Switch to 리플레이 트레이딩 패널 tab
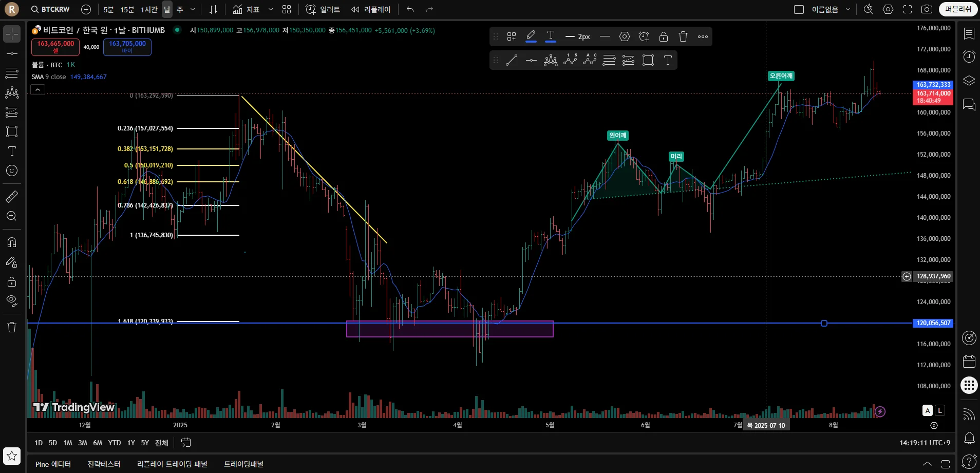This screenshot has height=473, width=980. (172, 464)
